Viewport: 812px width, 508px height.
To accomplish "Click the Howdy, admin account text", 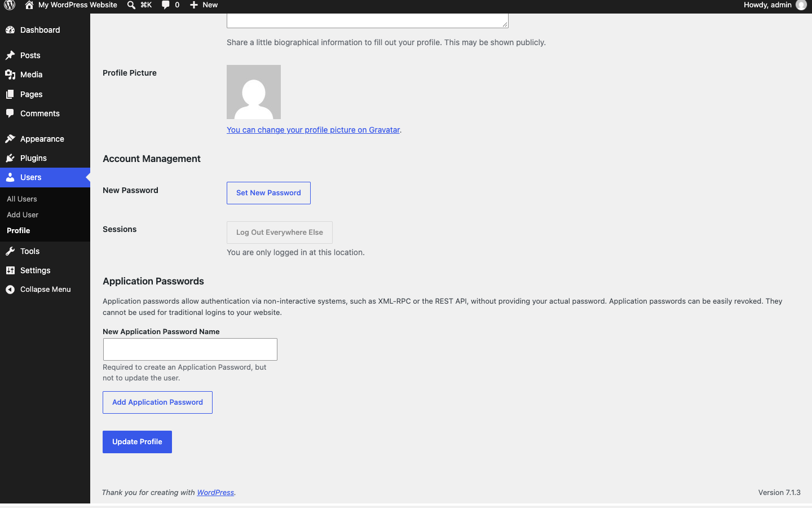I will coord(767,5).
